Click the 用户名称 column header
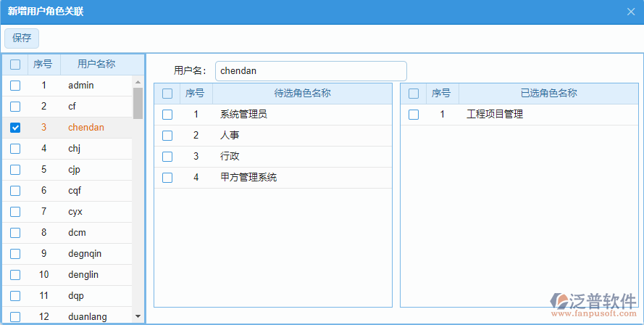The width and height of the screenshot is (644, 325). point(96,65)
